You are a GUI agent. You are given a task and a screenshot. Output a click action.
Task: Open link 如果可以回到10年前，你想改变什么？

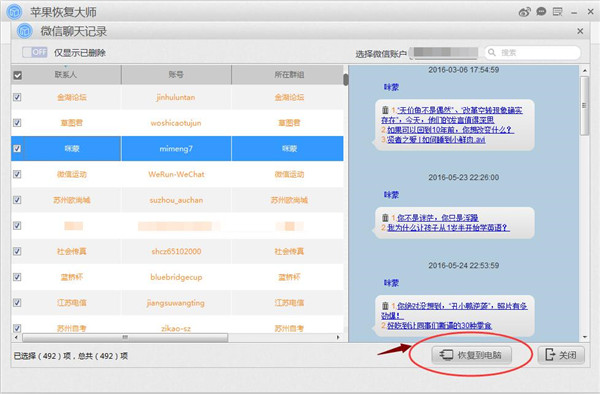[x=450, y=130]
